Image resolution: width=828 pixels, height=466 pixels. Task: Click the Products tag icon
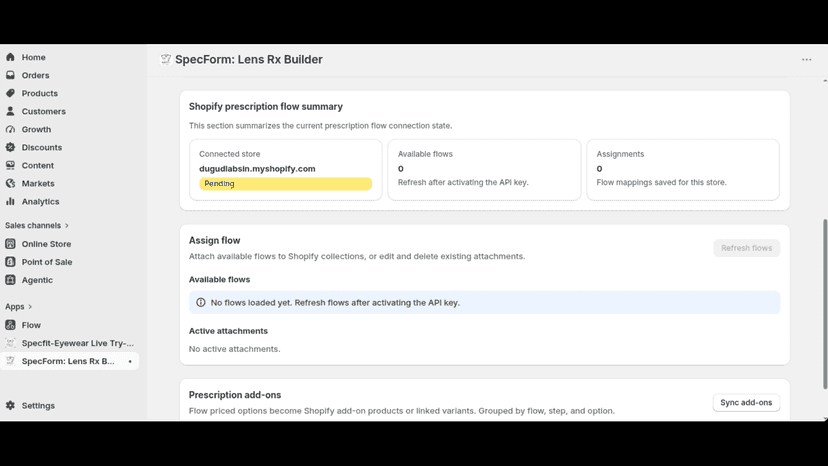pos(10,93)
